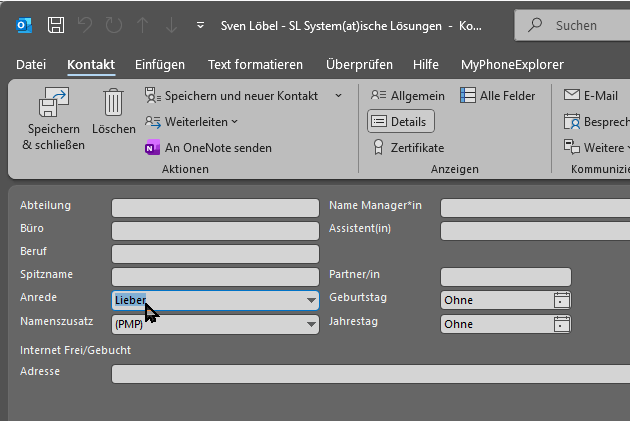Screen dimensions: 630x421
Task: Switch to Allgemein view
Action: tap(407, 95)
